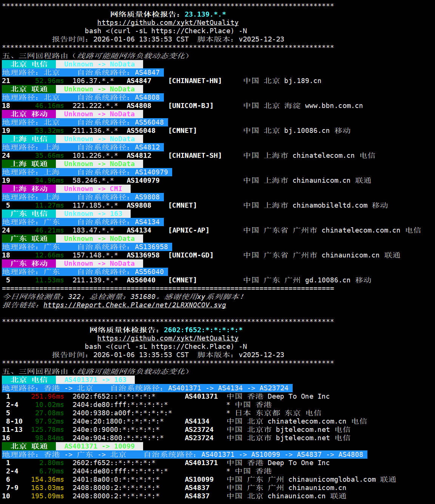The image size is (435, 504).
Task: Select the magenta 北京 移动 label
Action: pyautogui.click(x=29, y=114)
